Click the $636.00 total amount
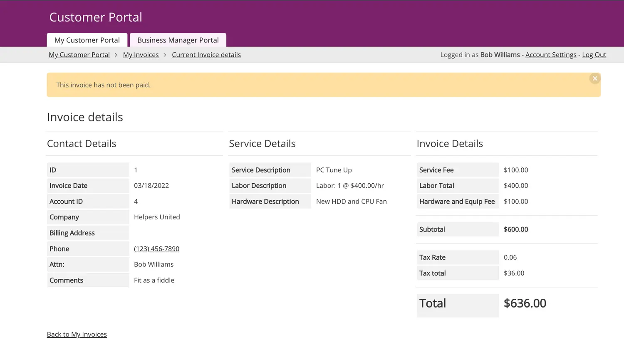Screen dimensions: 624x364 (525, 303)
